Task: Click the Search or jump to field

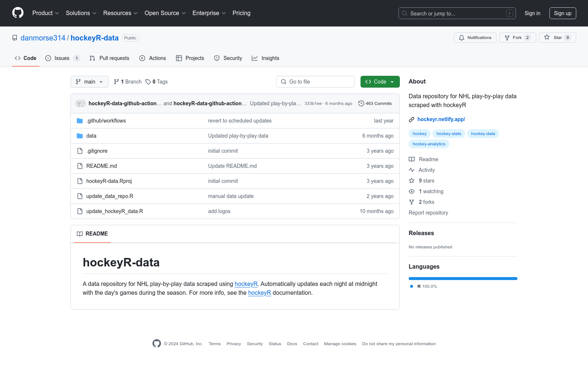Action: click(457, 13)
